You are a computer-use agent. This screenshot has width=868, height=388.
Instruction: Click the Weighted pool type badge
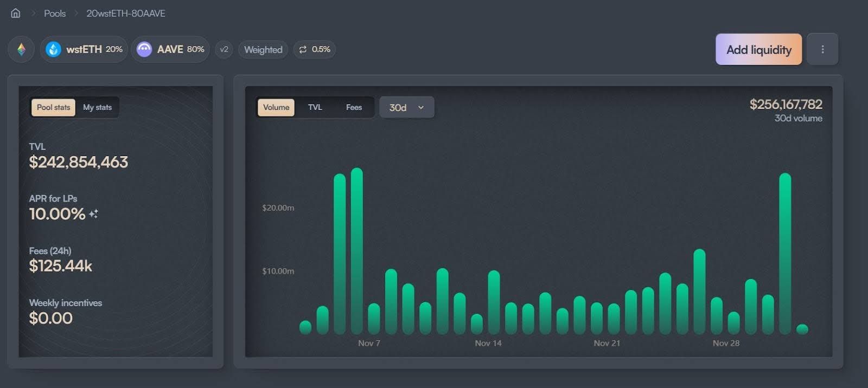coord(263,49)
